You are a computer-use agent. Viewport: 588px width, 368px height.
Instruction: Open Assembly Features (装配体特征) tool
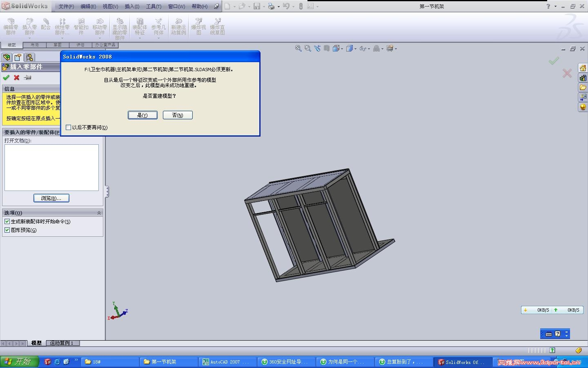point(140,27)
